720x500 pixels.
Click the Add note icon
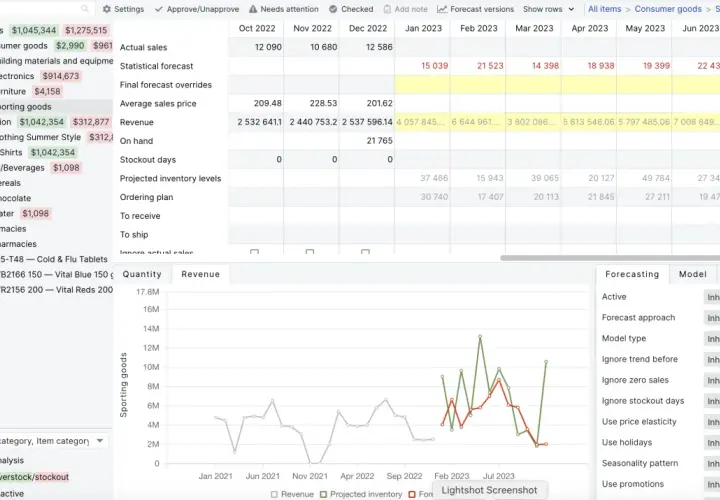click(388, 9)
